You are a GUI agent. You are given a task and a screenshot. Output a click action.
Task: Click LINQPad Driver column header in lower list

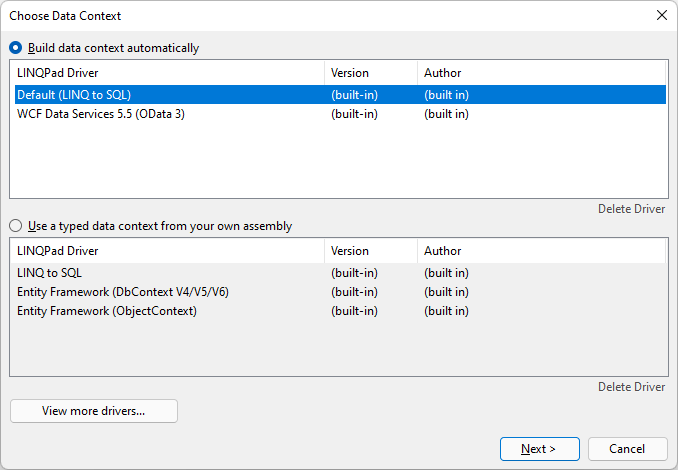point(170,251)
